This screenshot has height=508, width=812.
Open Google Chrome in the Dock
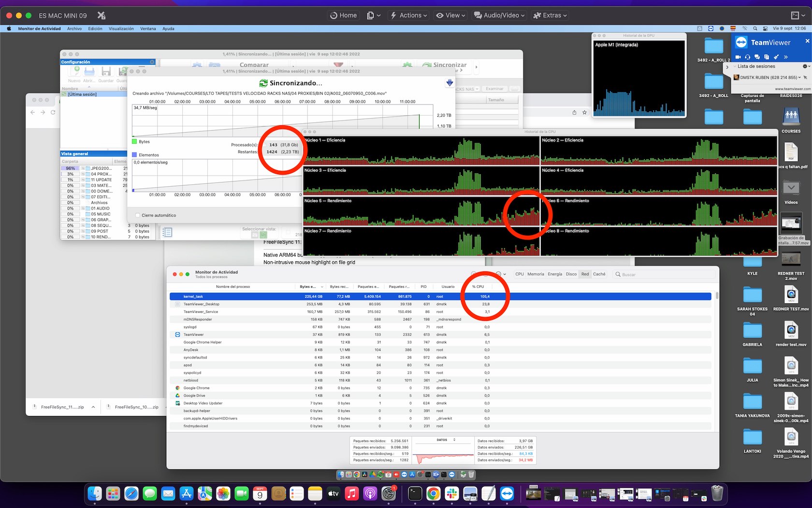click(x=434, y=493)
